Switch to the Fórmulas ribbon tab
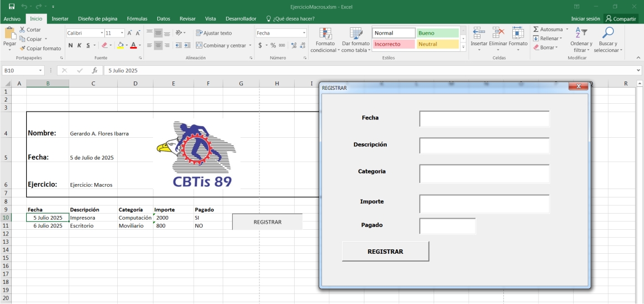 (x=137, y=18)
